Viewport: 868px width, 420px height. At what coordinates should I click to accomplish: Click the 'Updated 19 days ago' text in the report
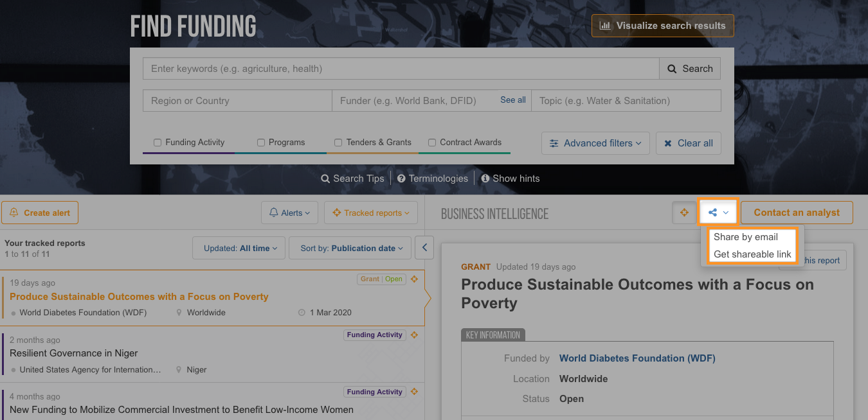click(536, 267)
